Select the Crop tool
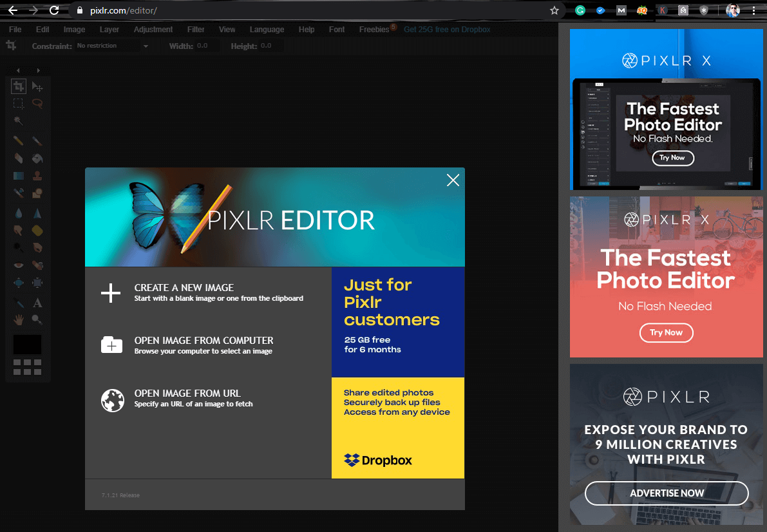The height and width of the screenshot is (532, 767). pos(18,86)
